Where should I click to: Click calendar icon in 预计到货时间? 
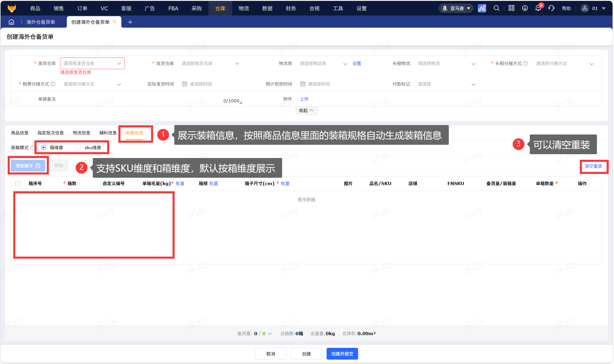303,84
